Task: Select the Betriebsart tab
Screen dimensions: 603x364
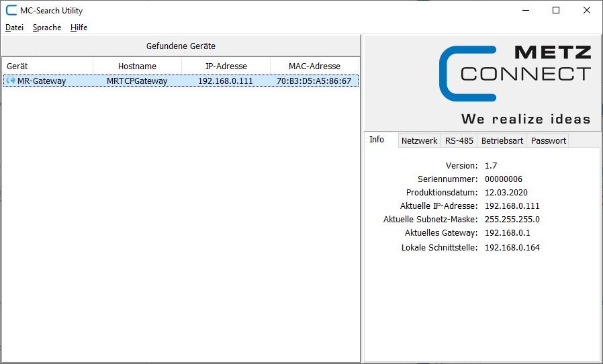Action: [x=502, y=141]
